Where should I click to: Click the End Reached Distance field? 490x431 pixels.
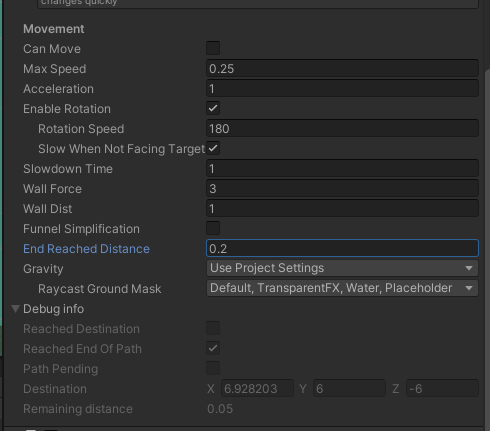(342, 248)
